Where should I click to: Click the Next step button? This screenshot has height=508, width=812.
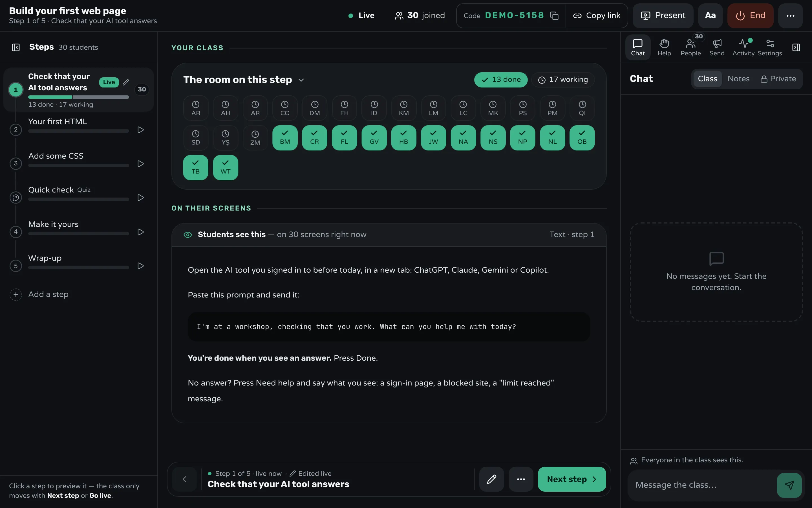(572, 479)
